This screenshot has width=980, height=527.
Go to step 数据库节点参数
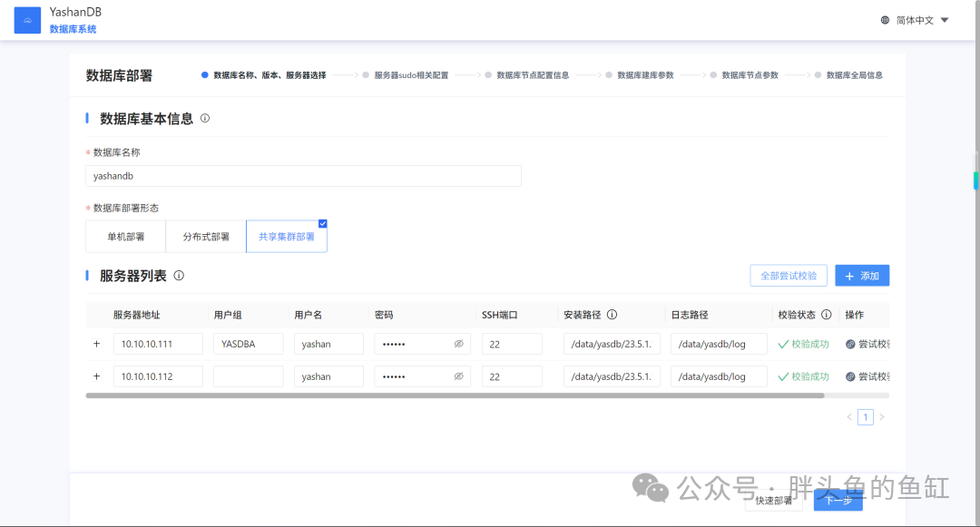coord(744,75)
